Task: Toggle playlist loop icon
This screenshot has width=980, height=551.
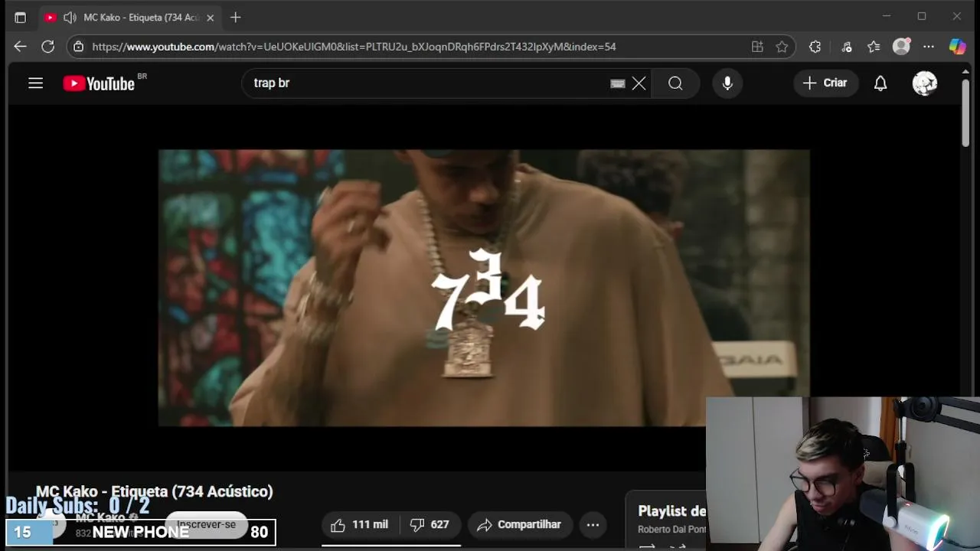Action: [x=647, y=546]
